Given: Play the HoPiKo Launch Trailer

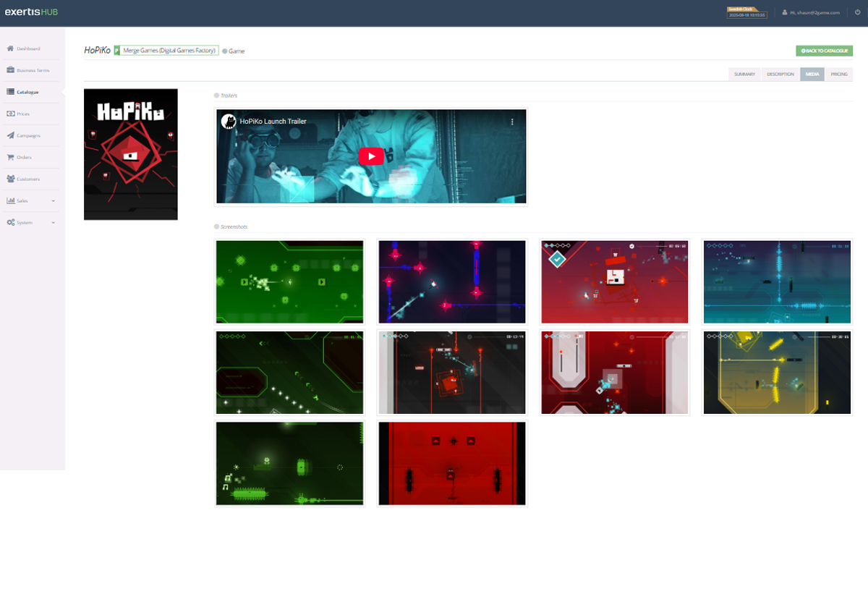Looking at the screenshot, I should pyautogui.click(x=372, y=156).
